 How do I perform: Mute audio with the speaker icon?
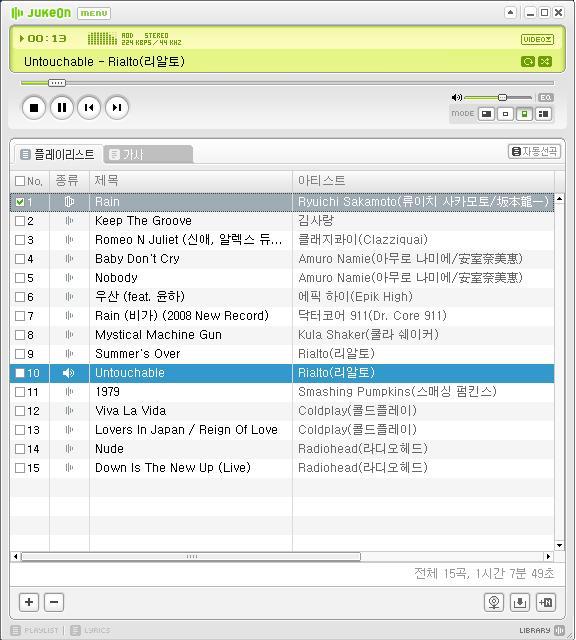[457, 97]
